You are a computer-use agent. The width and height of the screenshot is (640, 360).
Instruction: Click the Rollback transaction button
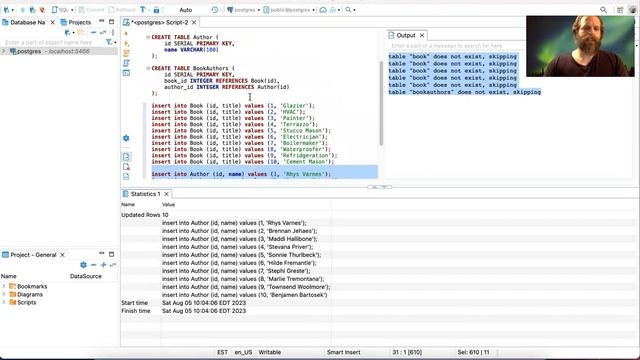point(122,9)
